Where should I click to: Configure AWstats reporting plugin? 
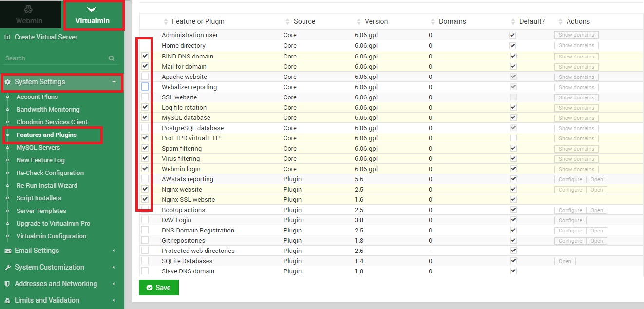click(x=570, y=179)
